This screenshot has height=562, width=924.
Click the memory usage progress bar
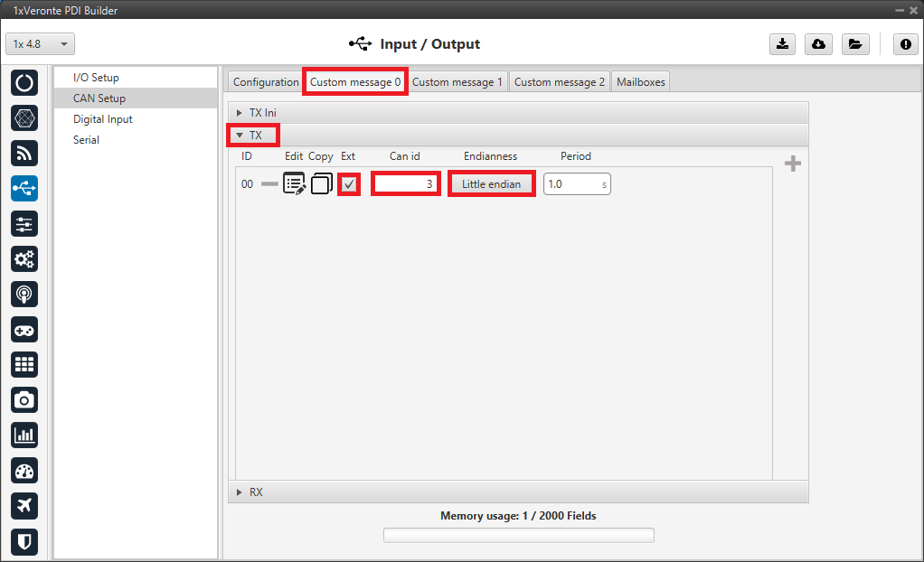[x=518, y=535]
